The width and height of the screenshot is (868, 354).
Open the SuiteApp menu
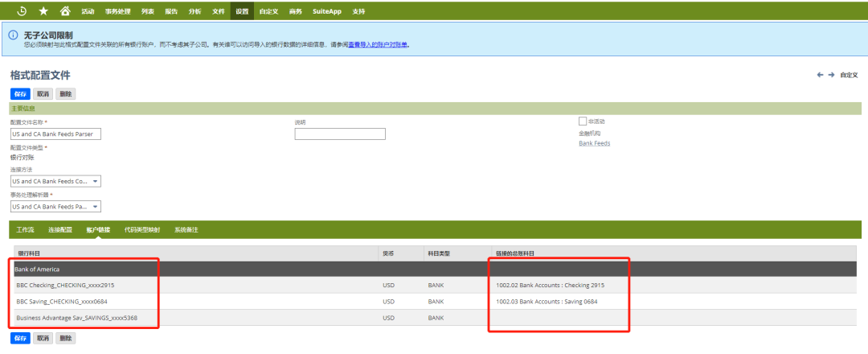(x=327, y=11)
